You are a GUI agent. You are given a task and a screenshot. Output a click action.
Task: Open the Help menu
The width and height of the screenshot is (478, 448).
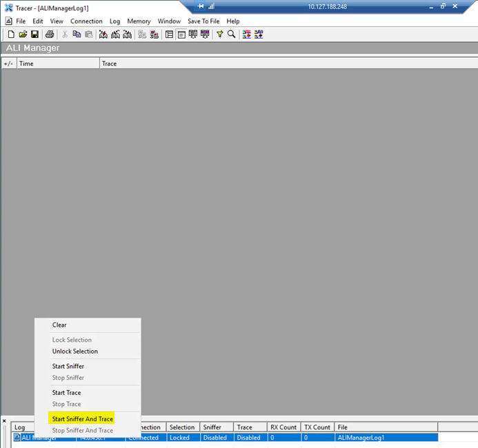click(233, 21)
